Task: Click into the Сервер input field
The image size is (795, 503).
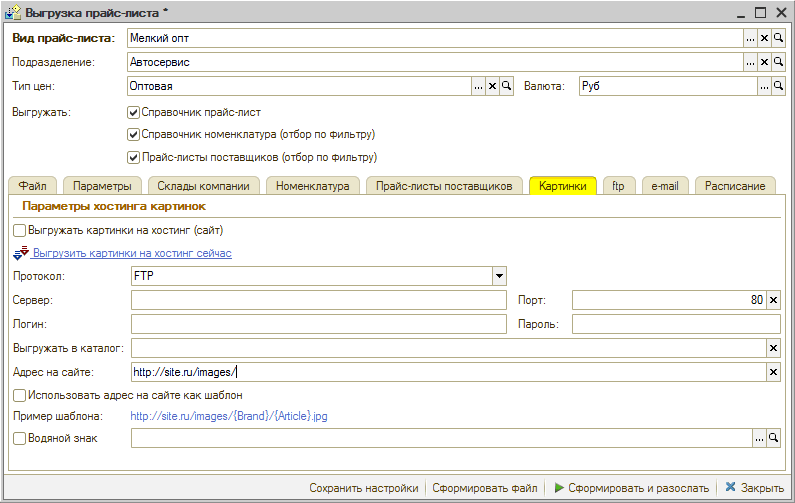Action: click(318, 300)
